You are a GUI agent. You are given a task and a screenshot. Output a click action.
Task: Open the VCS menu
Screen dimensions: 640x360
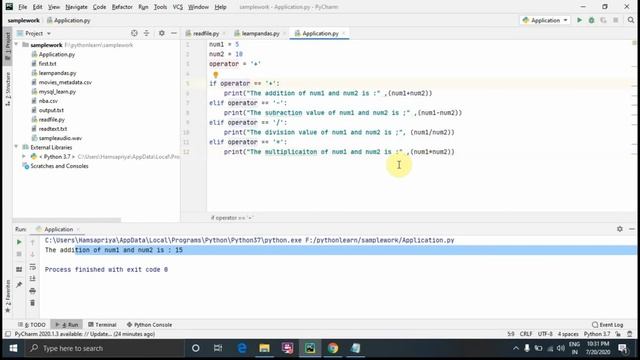click(178, 7)
